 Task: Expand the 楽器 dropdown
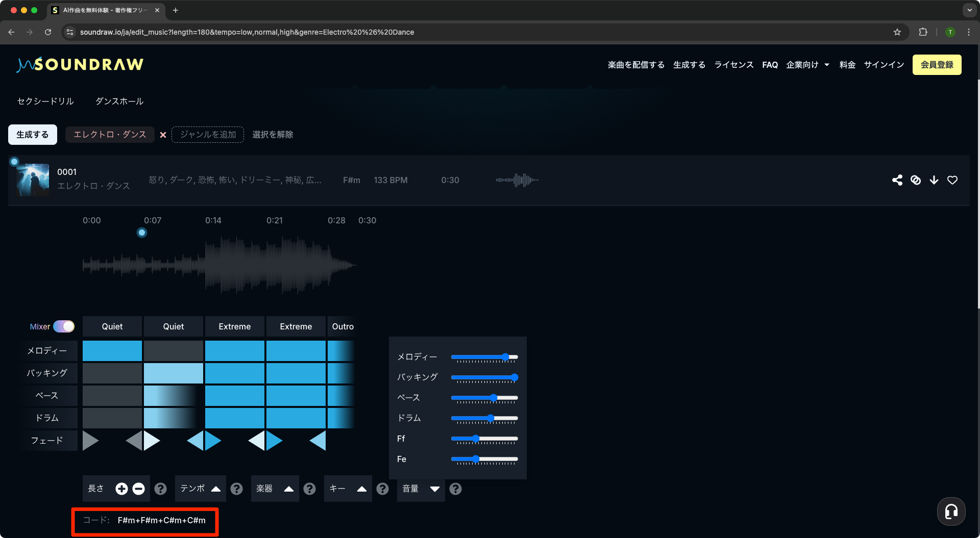pyautogui.click(x=275, y=489)
